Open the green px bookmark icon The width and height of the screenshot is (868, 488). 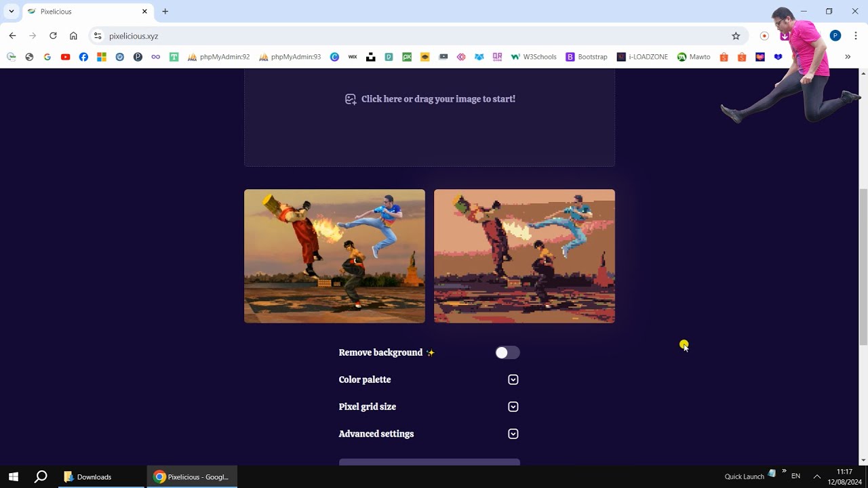407,57
